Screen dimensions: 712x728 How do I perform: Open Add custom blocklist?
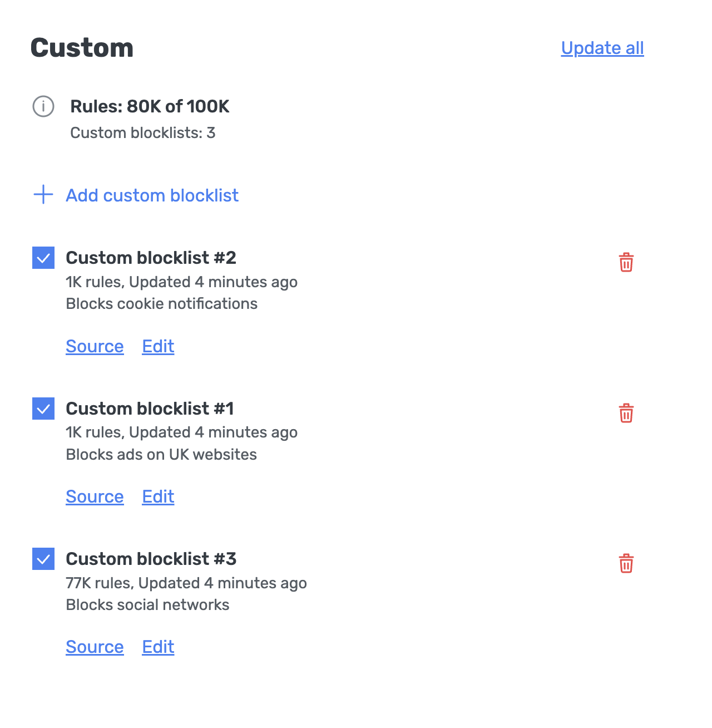pyautogui.click(x=151, y=195)
